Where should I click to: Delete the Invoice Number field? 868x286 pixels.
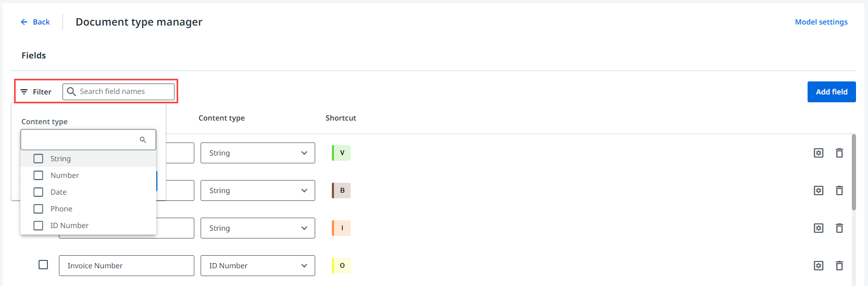(x=839, y=266)
